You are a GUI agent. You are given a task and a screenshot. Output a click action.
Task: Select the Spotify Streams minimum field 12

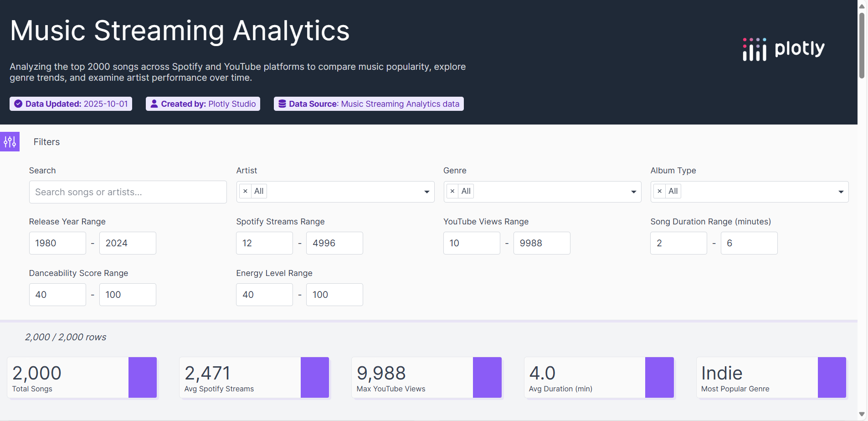click(264, 243)
